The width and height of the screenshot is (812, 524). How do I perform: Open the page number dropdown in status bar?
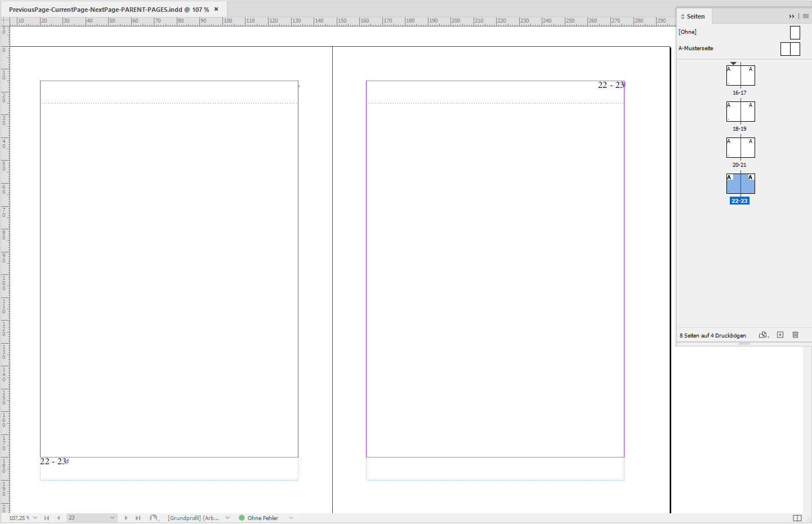(x=112, y=517)
